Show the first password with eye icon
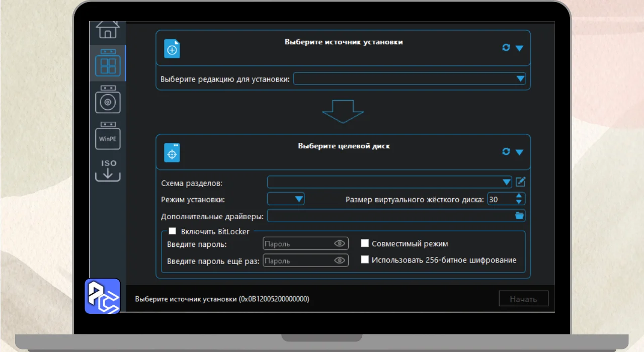Viewport: 644px width, 352px height. [x=340, y=243]
